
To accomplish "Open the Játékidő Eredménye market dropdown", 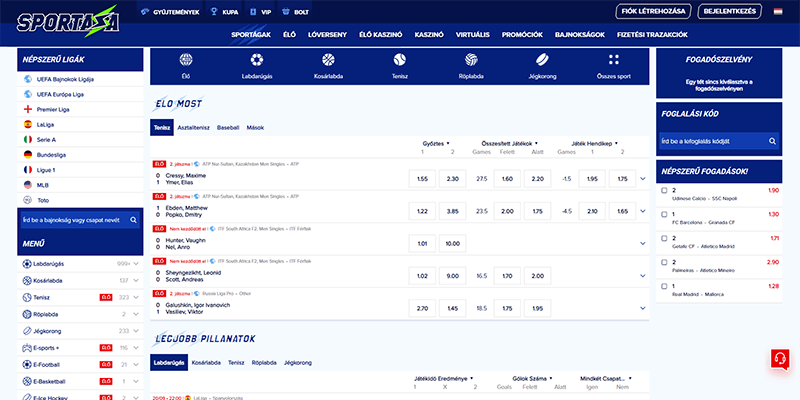I will point(444,379).
